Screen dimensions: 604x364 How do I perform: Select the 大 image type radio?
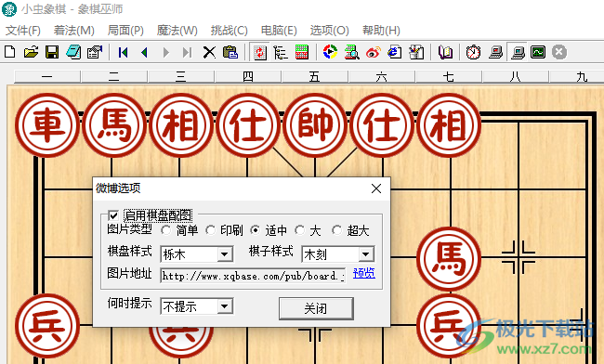coord(300,230)
